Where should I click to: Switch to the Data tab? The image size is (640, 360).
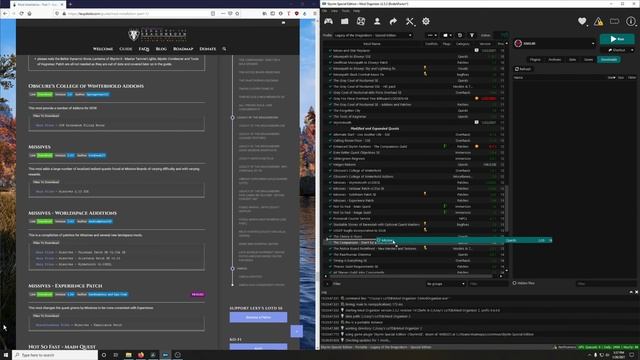coord(572,60)
